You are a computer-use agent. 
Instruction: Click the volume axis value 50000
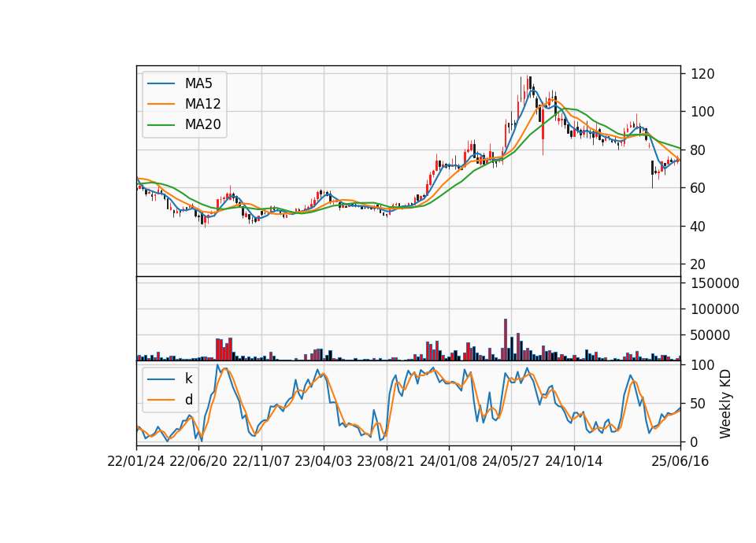click(710, 335)
